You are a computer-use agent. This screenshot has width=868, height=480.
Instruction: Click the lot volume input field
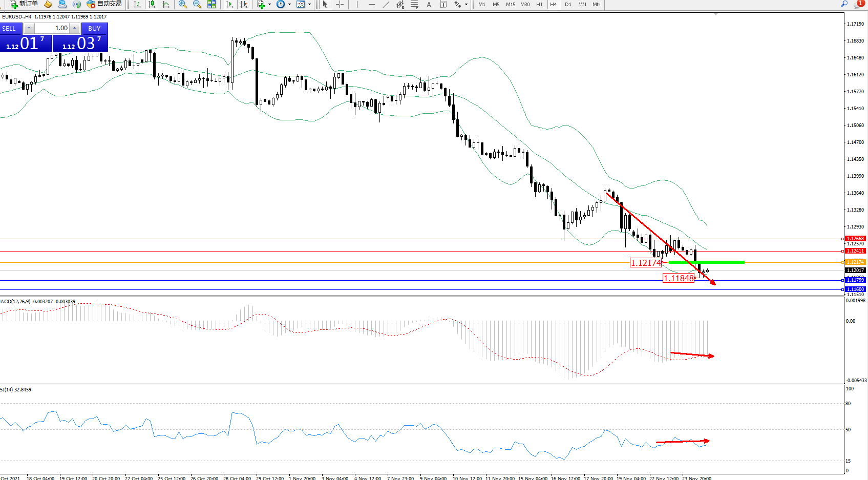coord(52,28)
